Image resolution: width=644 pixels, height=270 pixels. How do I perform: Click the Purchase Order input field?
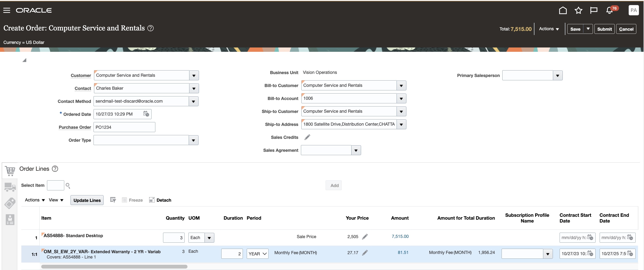click(x=124, y=127)
